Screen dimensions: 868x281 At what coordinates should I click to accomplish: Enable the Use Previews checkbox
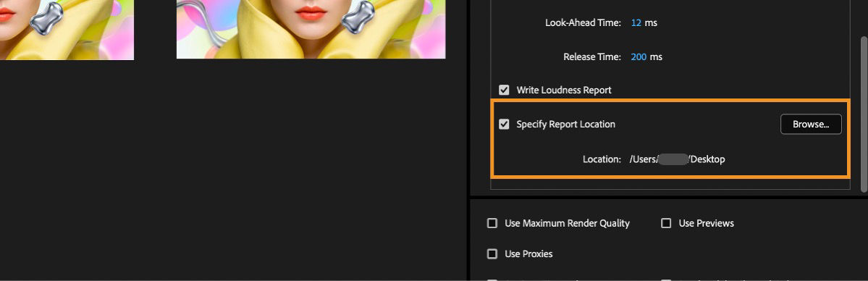666,223
